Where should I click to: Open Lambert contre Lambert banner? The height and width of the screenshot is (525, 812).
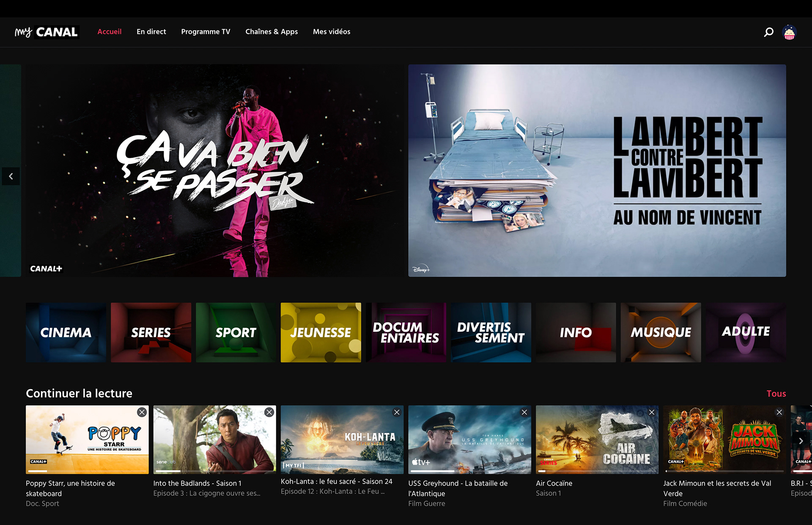pos(597,170)
